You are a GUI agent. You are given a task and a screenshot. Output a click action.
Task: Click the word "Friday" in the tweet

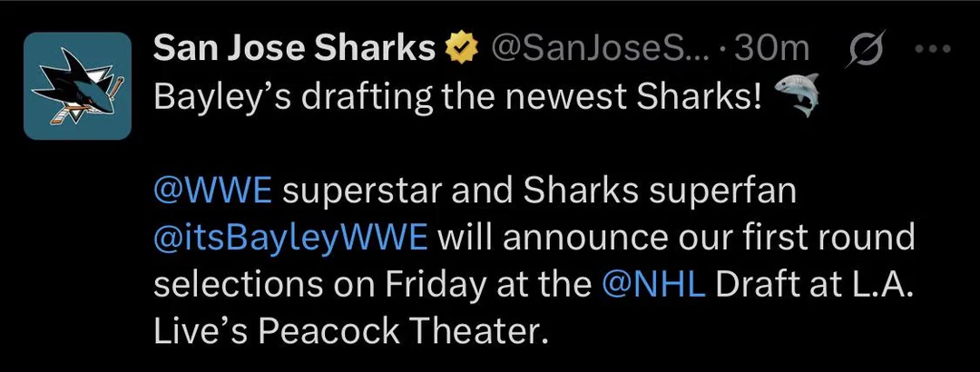coord(436,287)
